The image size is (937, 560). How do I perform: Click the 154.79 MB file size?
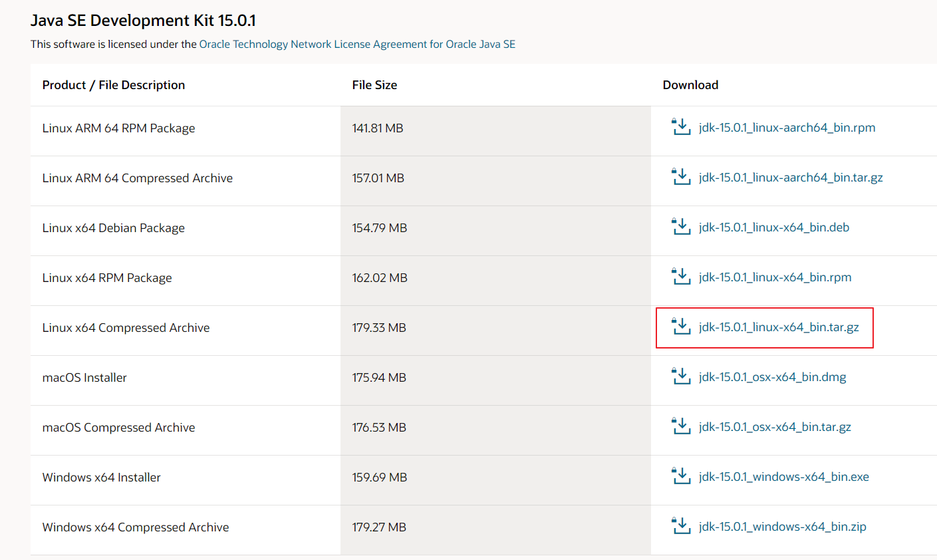[380, 228]
